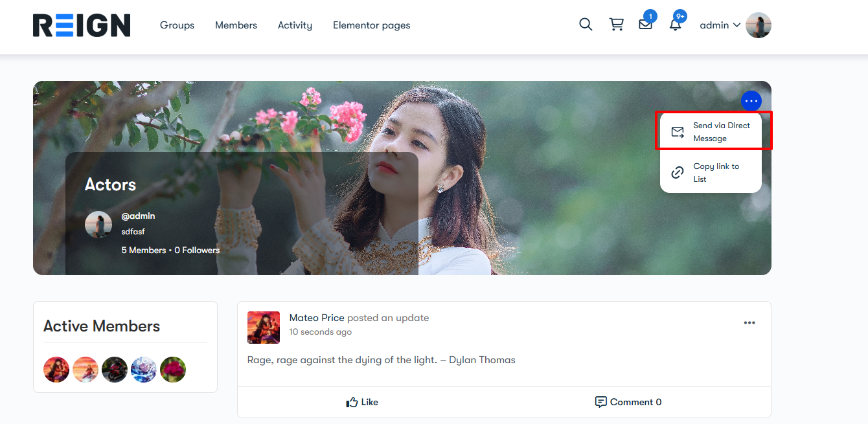Viewport: 868px width, 424px height.
Task: Go to the Groups nav item
Action: [177, 25]
